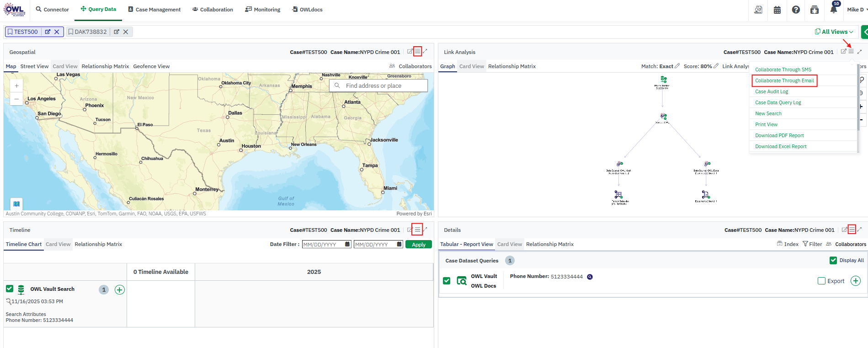The image size is (868, 348).
Task: Open the Mike D user dropdown
Action: point(857,10)
